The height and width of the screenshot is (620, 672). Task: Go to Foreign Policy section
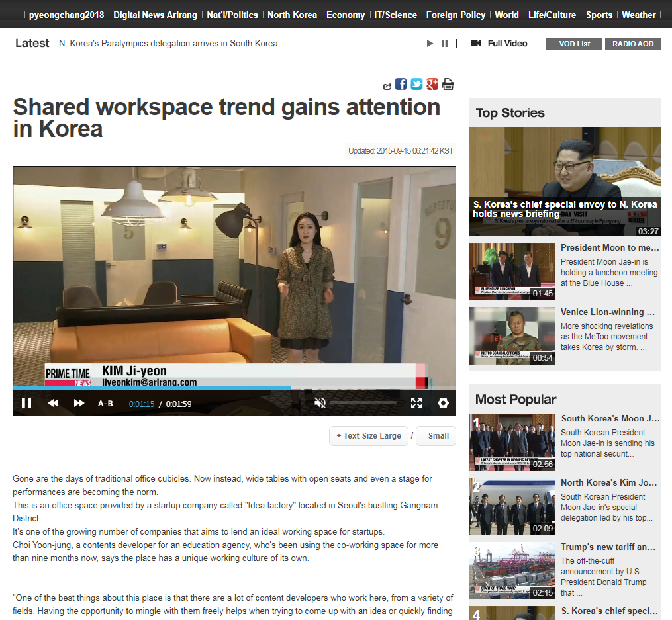point(456,15)
